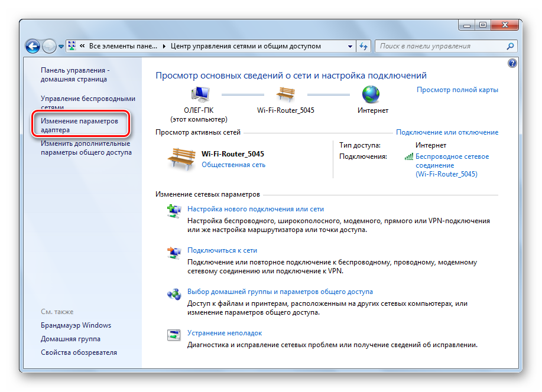This screenshot has height=392, width=542.
Task: Click the connect-to-network icon
Action: [x=174, y=253]
